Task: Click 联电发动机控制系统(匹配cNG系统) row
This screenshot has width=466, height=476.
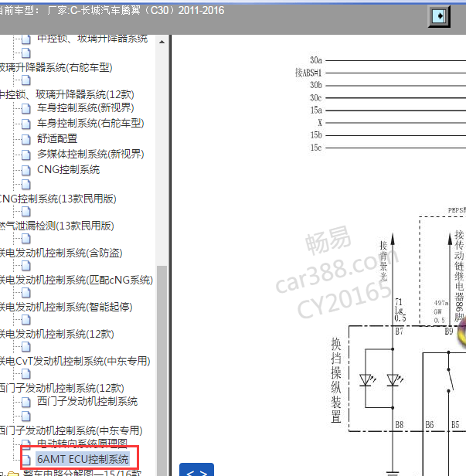Action: (77, 280)
